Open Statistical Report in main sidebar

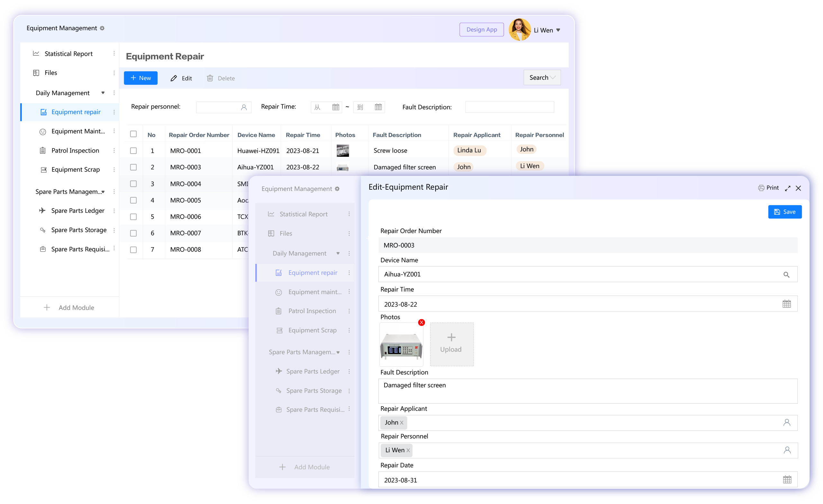click(x=68, y=54)
